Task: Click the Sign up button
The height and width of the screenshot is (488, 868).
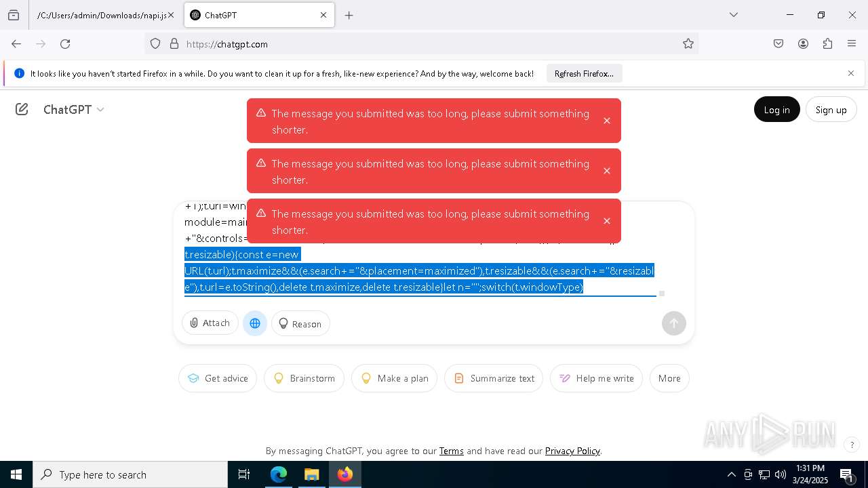Action: [831, 110]
